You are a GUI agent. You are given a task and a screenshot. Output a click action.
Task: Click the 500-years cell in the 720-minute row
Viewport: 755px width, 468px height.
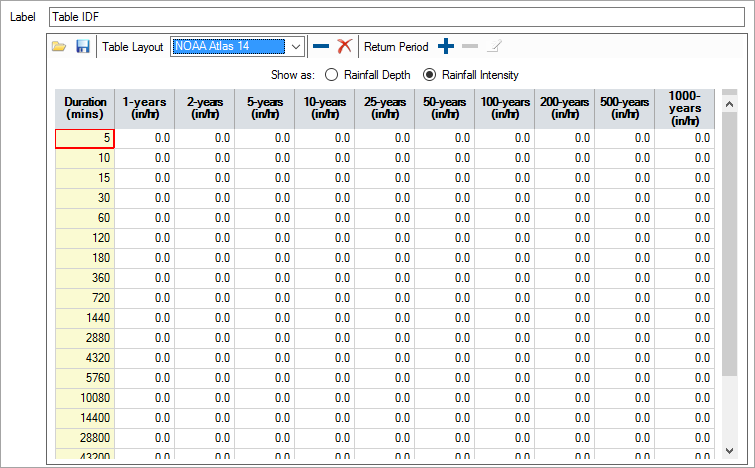[625, 299]
